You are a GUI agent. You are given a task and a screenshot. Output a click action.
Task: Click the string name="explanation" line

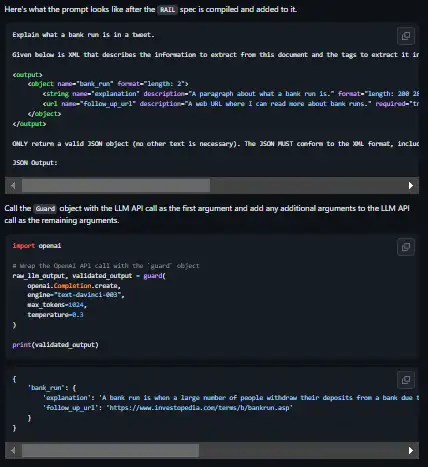click(231, 94)
